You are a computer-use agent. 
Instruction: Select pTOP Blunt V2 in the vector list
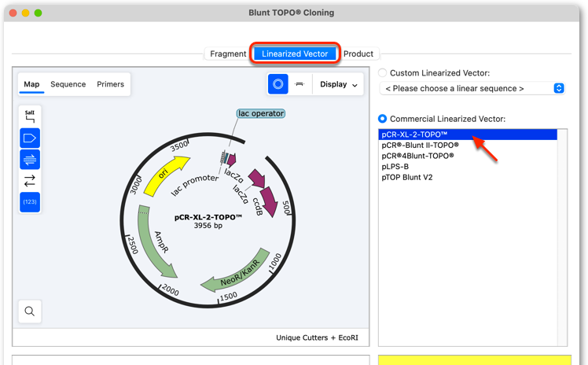468,177
